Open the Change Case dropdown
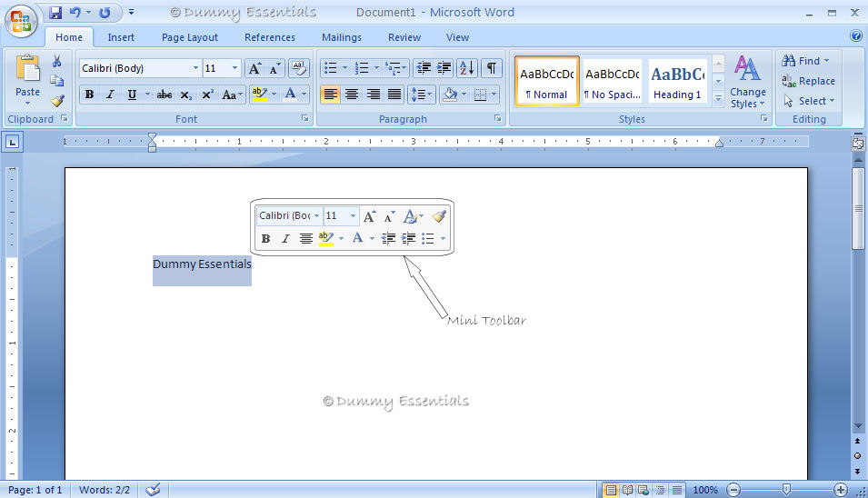Viewport: 868px width, 498px height. (x=232, y=95)
